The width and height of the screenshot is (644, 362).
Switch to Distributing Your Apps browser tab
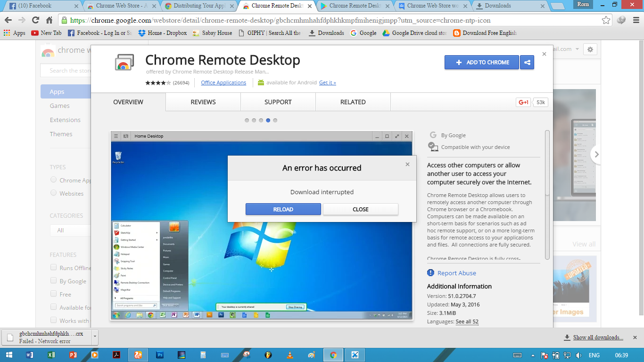point(198,6)
